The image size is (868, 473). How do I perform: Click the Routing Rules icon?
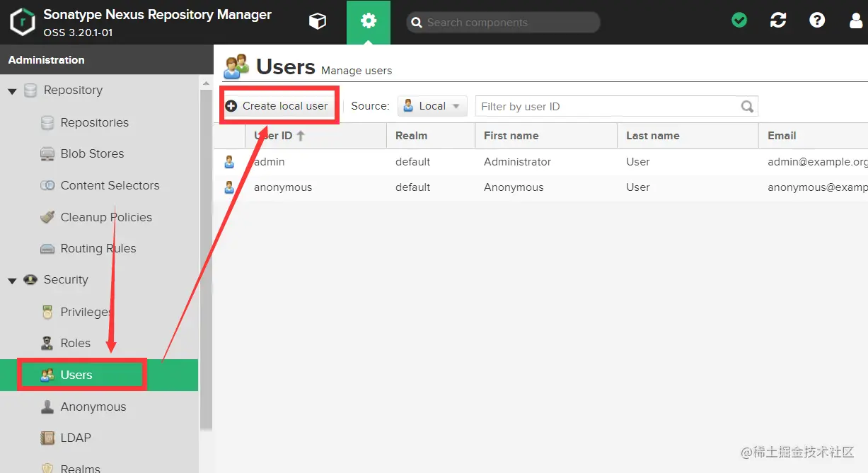click(47, 249)
